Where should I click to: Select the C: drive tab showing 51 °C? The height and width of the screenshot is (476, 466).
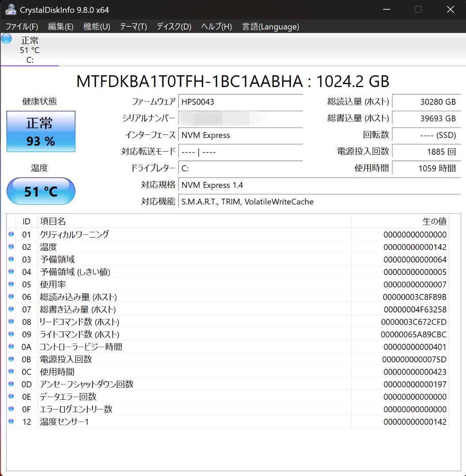click(30, 50)
